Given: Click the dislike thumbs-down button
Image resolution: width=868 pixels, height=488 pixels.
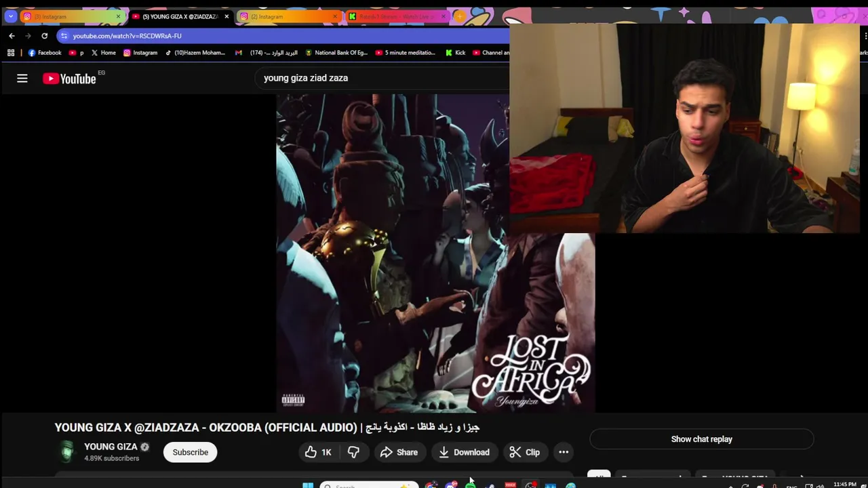Looking at the screenshot, I should [x=353, y=452].
